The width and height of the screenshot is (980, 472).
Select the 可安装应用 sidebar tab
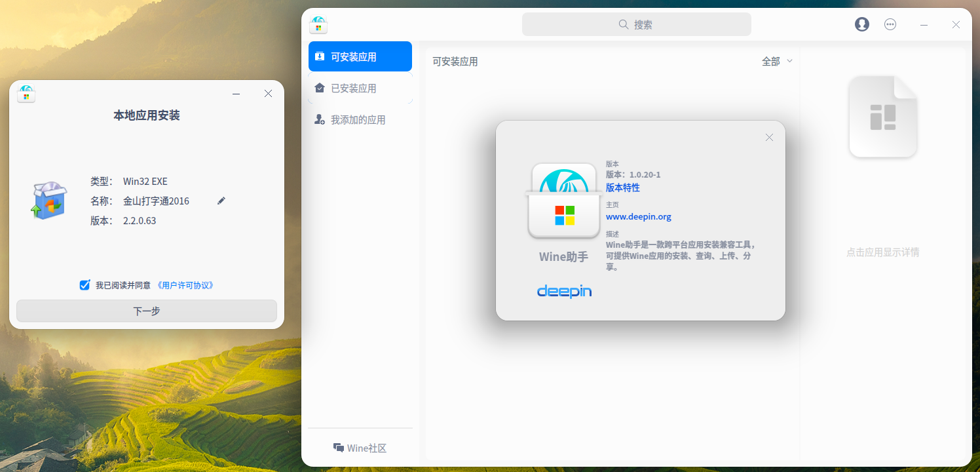tap(360, 56)
